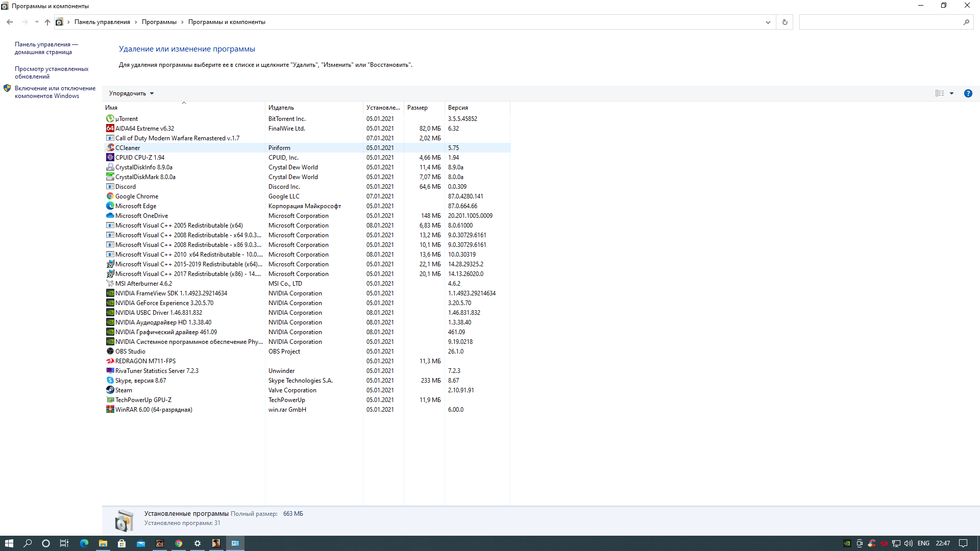
Task: Click the CPUID CPU-Z 1.94 icon
Action: coord(110,158)
